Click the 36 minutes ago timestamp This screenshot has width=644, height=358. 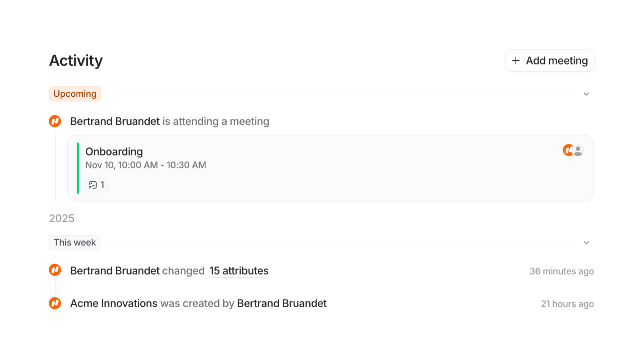pos(561,271)
